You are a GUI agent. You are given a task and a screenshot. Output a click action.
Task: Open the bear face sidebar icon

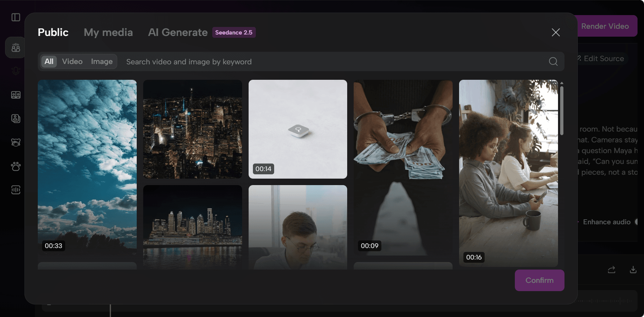coord(16,142)
